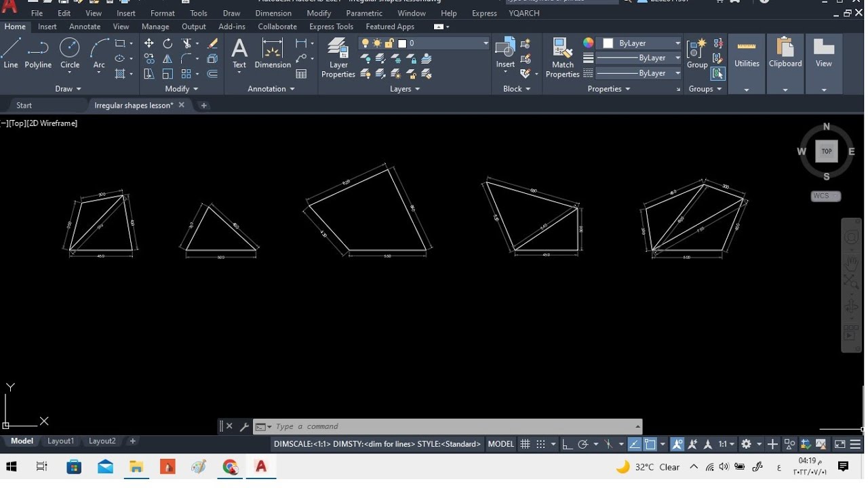Toggle annotation visibility in status bar
Image resolution: width=868 pixels, height=488 pixels.
tap(677, 445)
